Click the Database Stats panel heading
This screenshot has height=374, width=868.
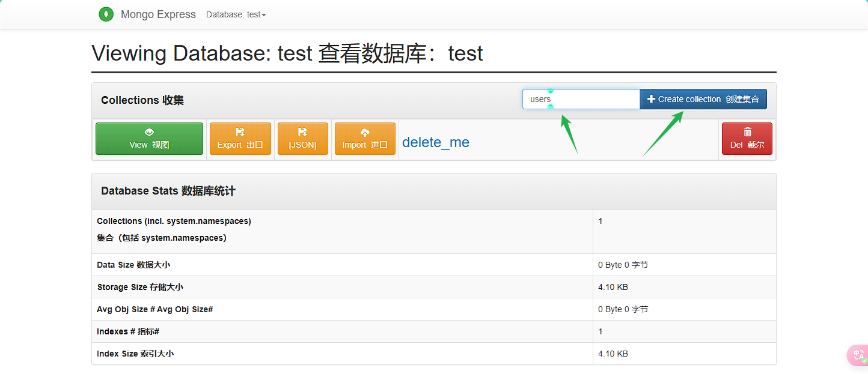(168, 191)
